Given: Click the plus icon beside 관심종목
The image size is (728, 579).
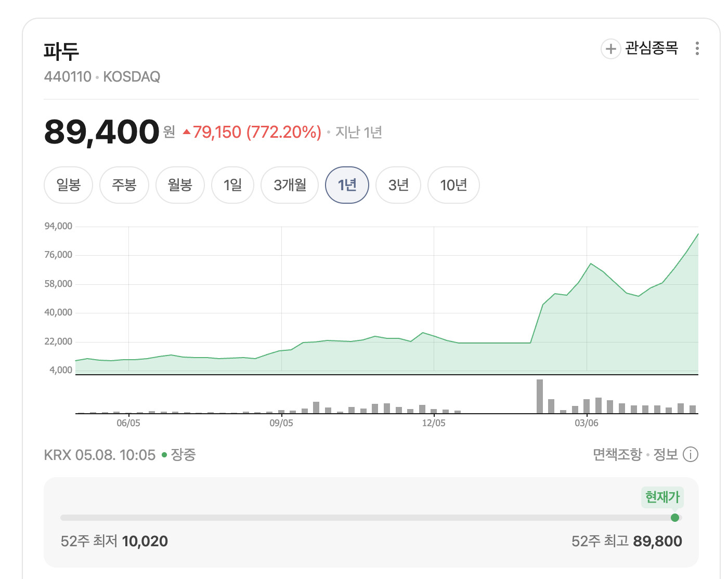Looking at the screenshot, I should tap(610, 49).
